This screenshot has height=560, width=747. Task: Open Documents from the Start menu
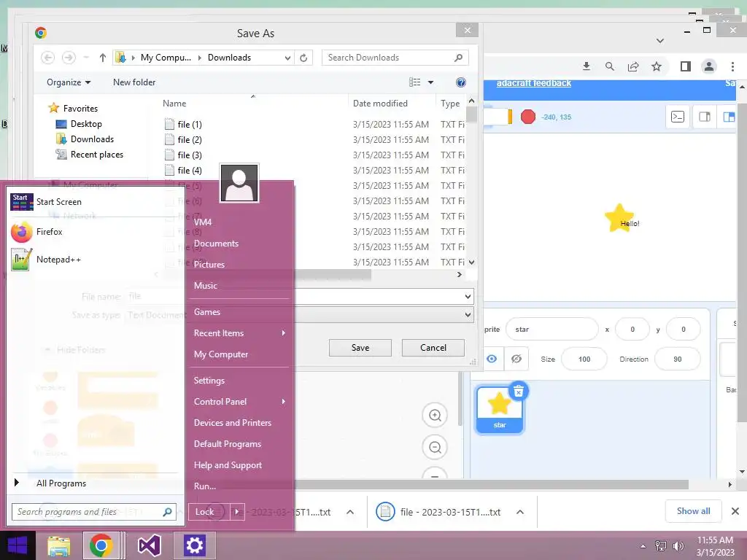[x=216, y=244]
